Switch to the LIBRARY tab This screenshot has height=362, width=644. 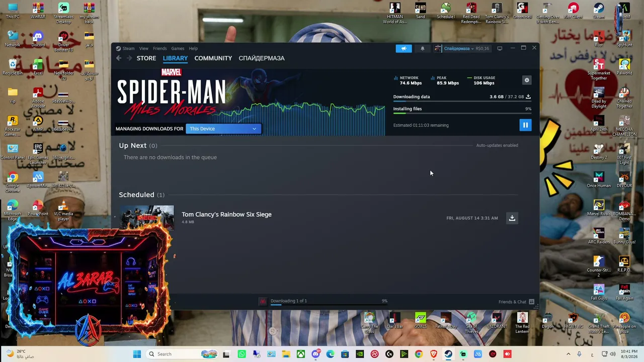[x=175, y=58]
